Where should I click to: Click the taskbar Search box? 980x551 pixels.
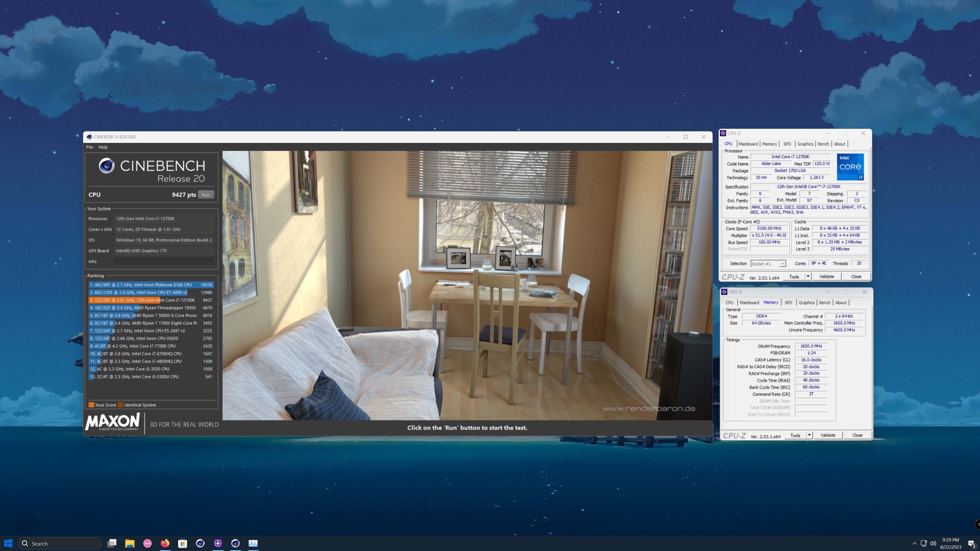(x=60, y=543)
